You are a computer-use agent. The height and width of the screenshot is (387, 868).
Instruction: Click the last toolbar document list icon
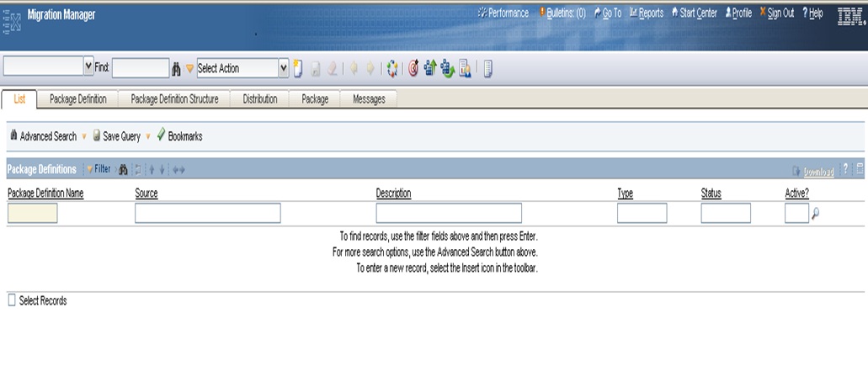(x=487, y=69)
